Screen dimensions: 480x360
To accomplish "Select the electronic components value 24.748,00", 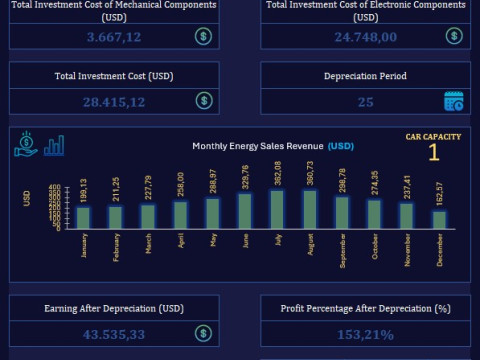I will click(366, 37).
